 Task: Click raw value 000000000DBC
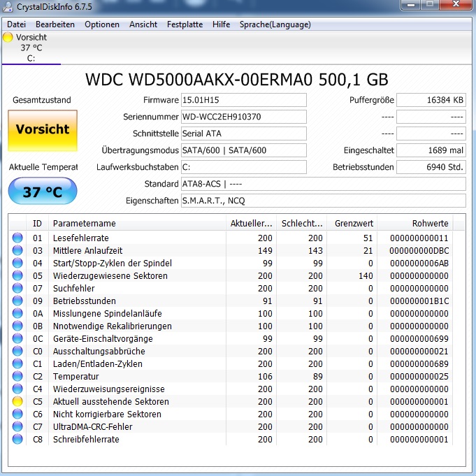pos(419,251)
